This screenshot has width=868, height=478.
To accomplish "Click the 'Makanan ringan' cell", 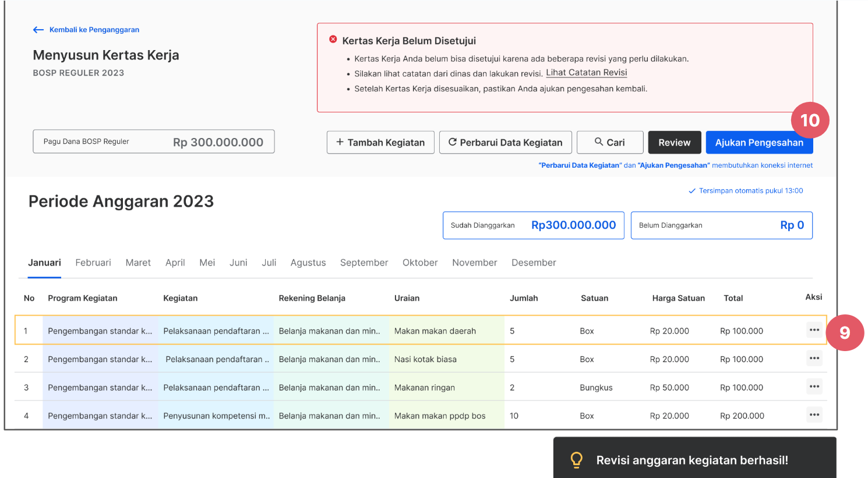I will tap(447, 387).
